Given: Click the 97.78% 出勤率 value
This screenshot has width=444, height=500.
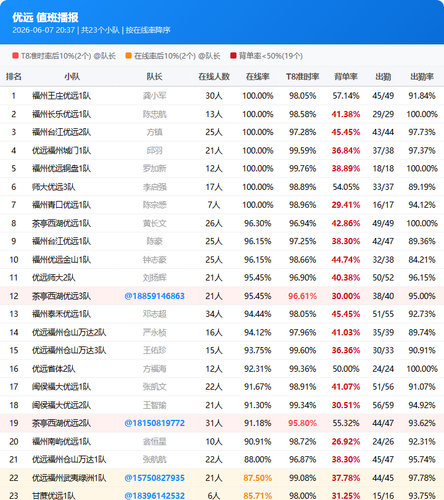Looking at the screenshot, I should pyautogui.click(x=422, y=478).
